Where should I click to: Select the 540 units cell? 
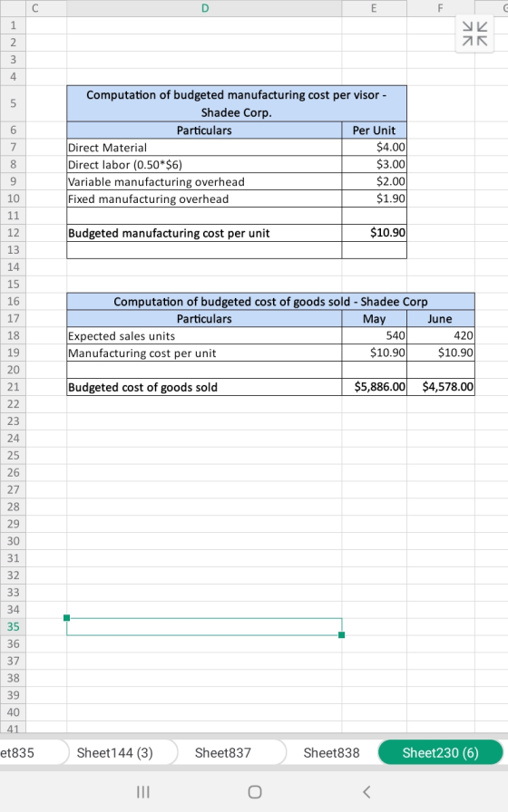click(375, 335)
